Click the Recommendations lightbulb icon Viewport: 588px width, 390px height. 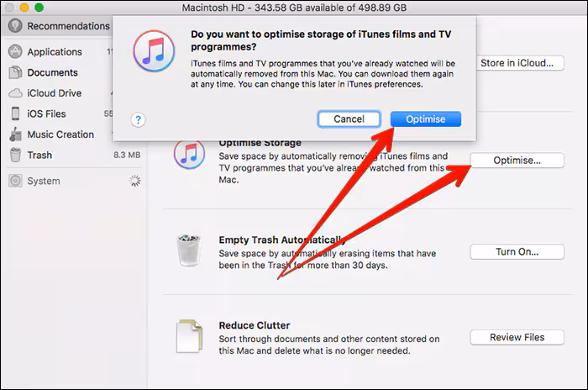pyautogui.click(x=15, y=26)
